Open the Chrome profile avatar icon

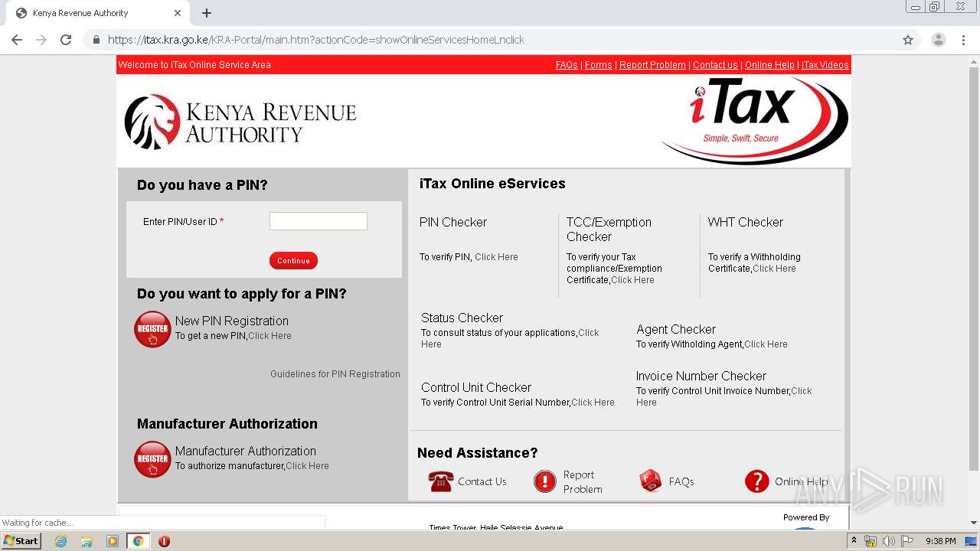(x=938, y=40)
